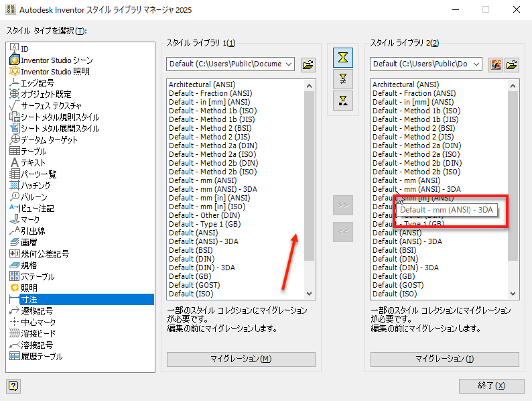Browse folder for style library 1
The height and width of the screenshot is (401, 532).
tap(308, 64)
